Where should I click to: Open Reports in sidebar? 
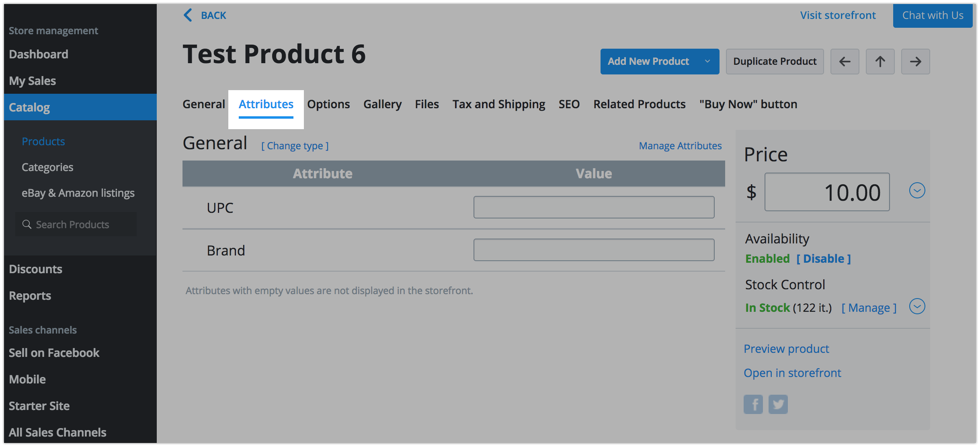coord(30,296)
